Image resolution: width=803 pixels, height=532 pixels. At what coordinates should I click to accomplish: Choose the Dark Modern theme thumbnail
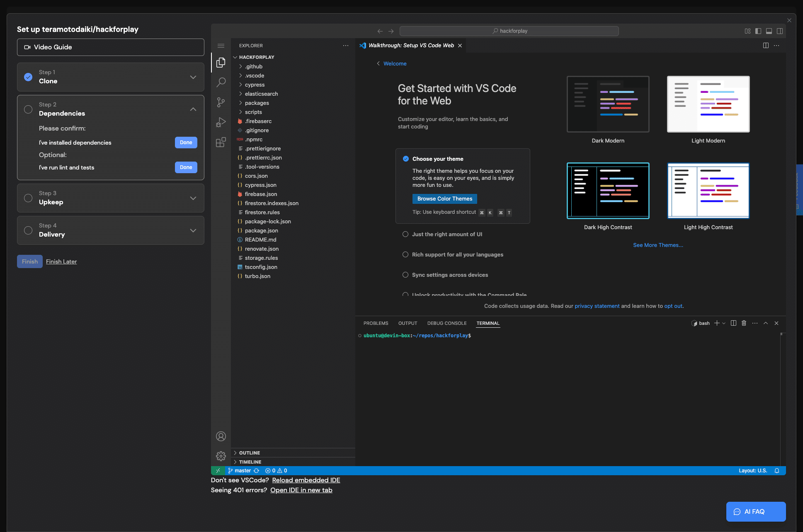[x=608, y=104]
